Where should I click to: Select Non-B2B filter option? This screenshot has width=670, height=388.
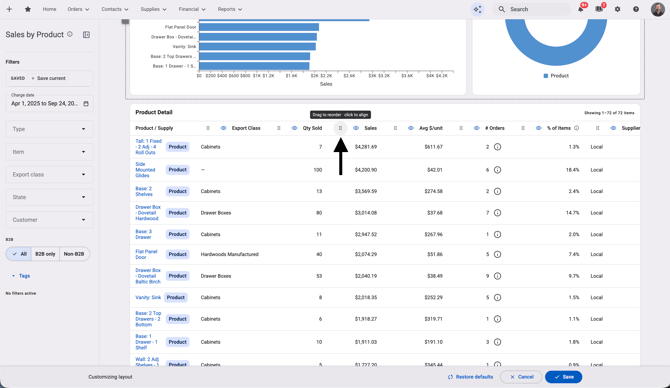click(74, 254)
